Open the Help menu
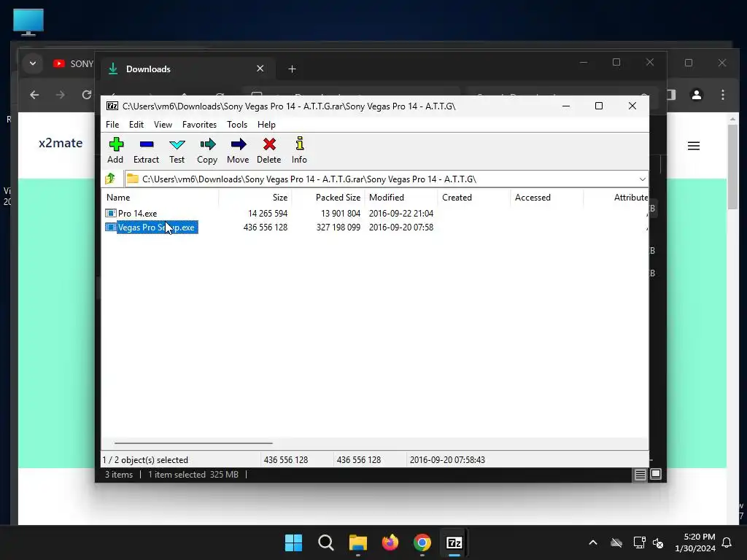 266,124
